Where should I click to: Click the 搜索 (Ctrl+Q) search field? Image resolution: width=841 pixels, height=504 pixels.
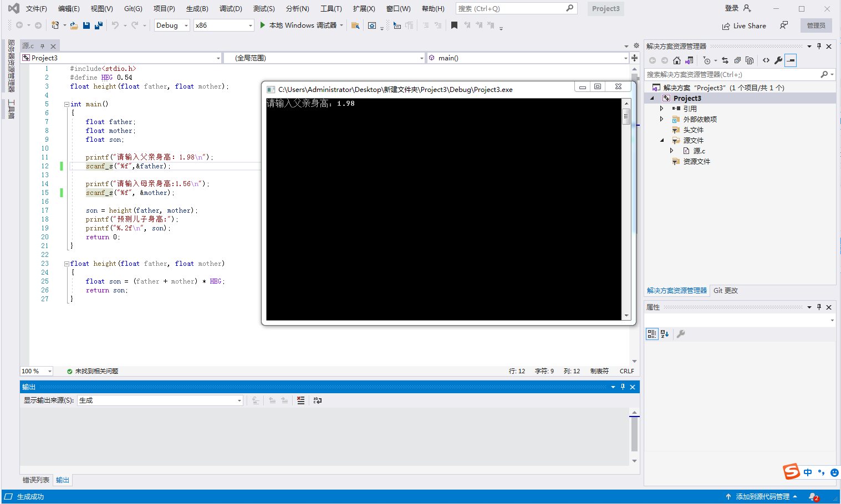tap(516, 8)
